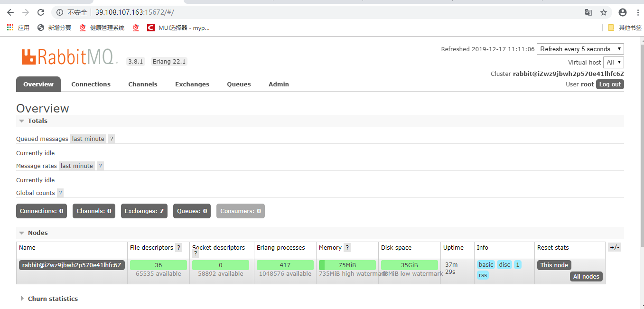Open help for Socket descriptors
The width and height of the screenshot is (644, 309).
(195, 253)
